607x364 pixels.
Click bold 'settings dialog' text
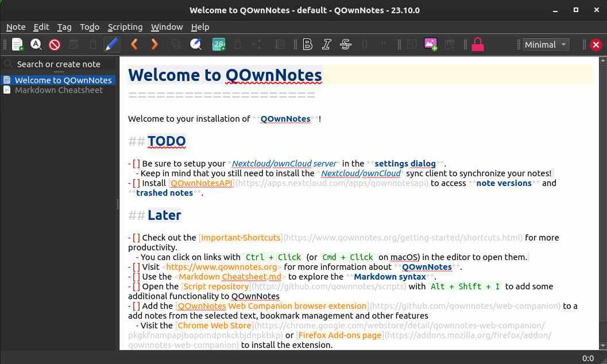point(405,164)
